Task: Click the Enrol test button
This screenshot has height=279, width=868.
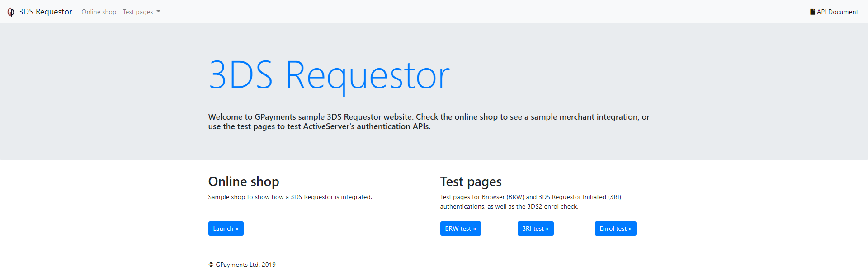Action: pyautogui.click(x=615, y=228)
